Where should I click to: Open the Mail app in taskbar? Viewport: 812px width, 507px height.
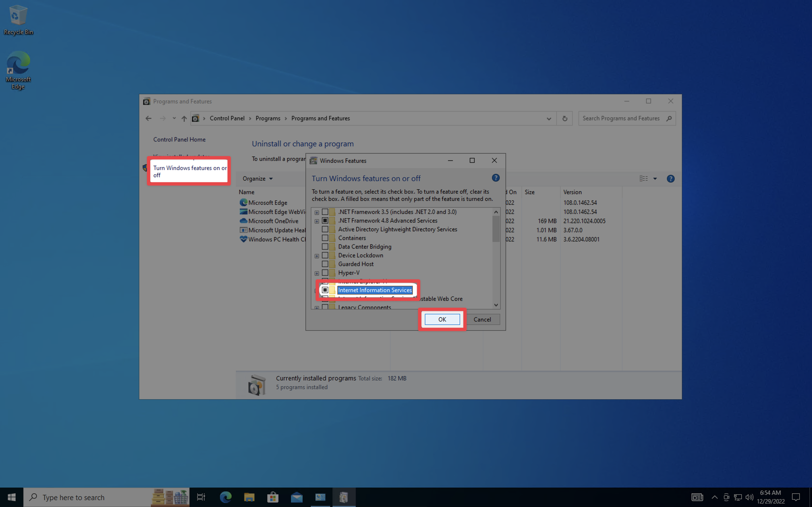pyautogui.click(x=297, y=497)
